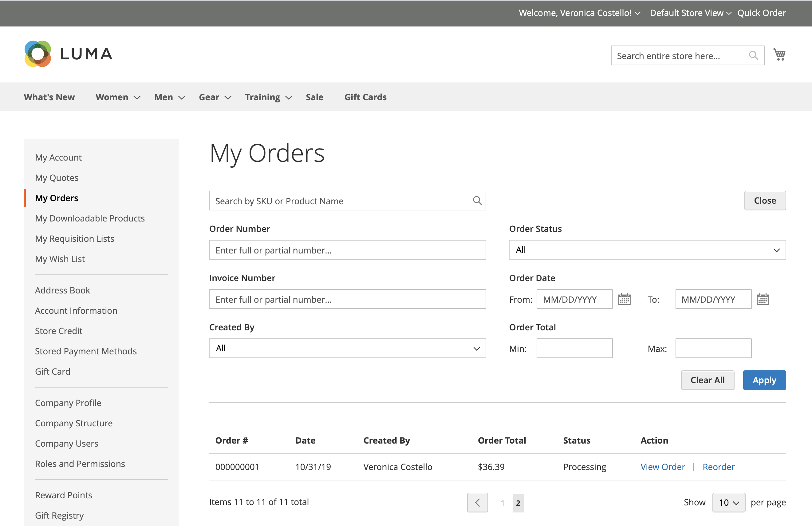Open What's New menu item
This screenshot has width=812, height=526.
point(49,97)
